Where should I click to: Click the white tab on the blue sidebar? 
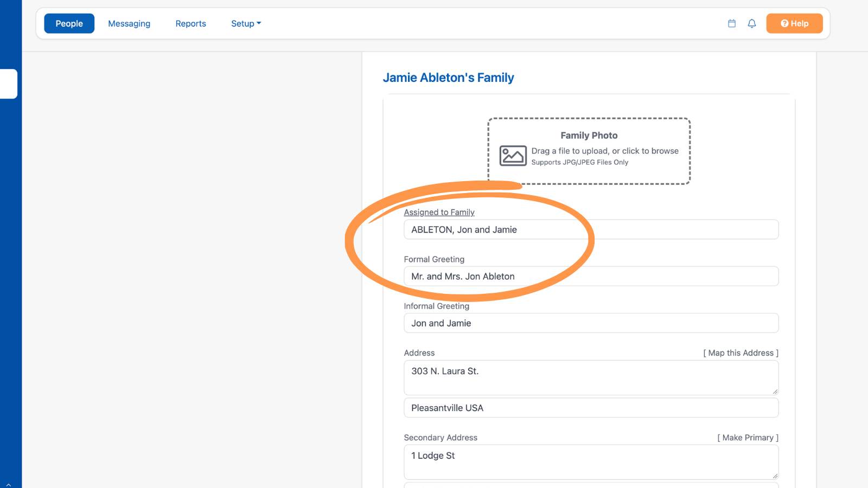pyautogui.click(x=9, y=84)
